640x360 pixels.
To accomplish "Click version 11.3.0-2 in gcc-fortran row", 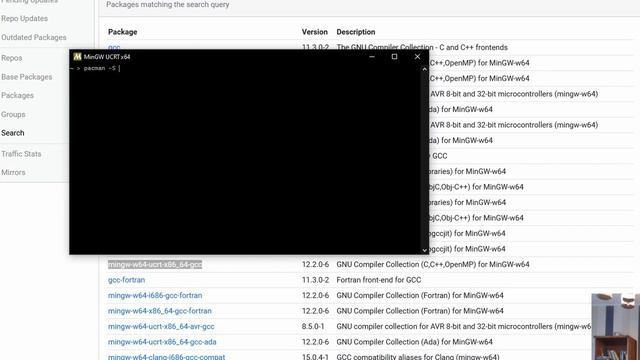I will [315, 280].
